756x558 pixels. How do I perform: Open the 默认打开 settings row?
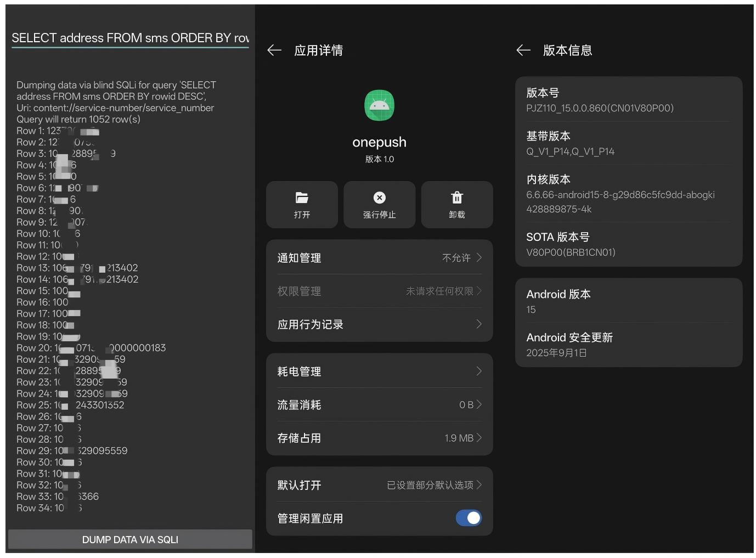379,485
